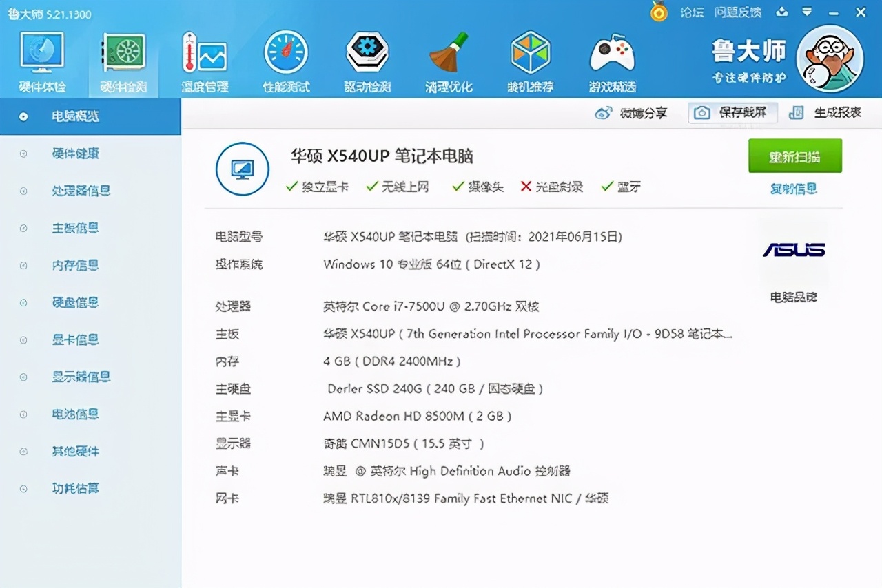Select the 游戏精选 (Game Picks) gamepad icon
The width and height of the screenshot is (882, 588).
point(611,59)
